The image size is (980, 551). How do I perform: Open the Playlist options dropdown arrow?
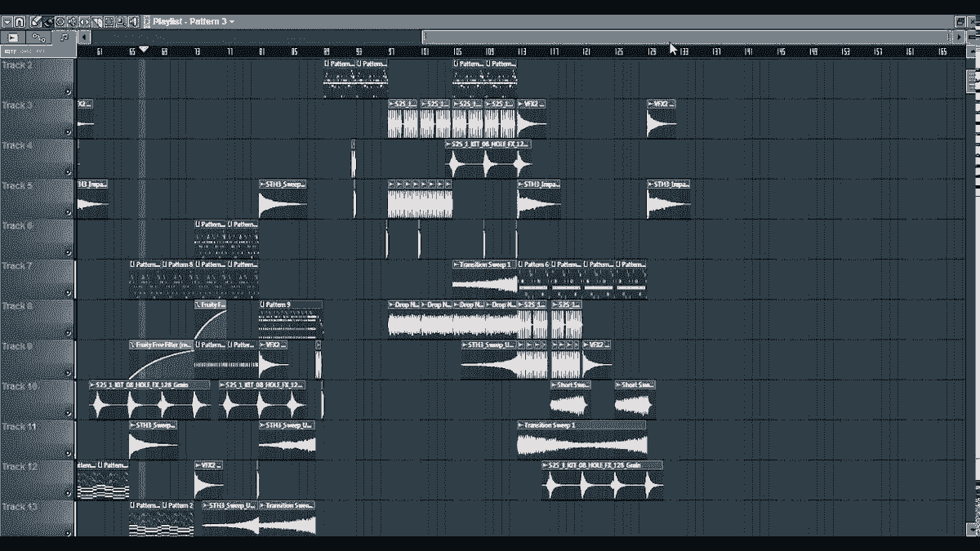(x=7, y=21)
